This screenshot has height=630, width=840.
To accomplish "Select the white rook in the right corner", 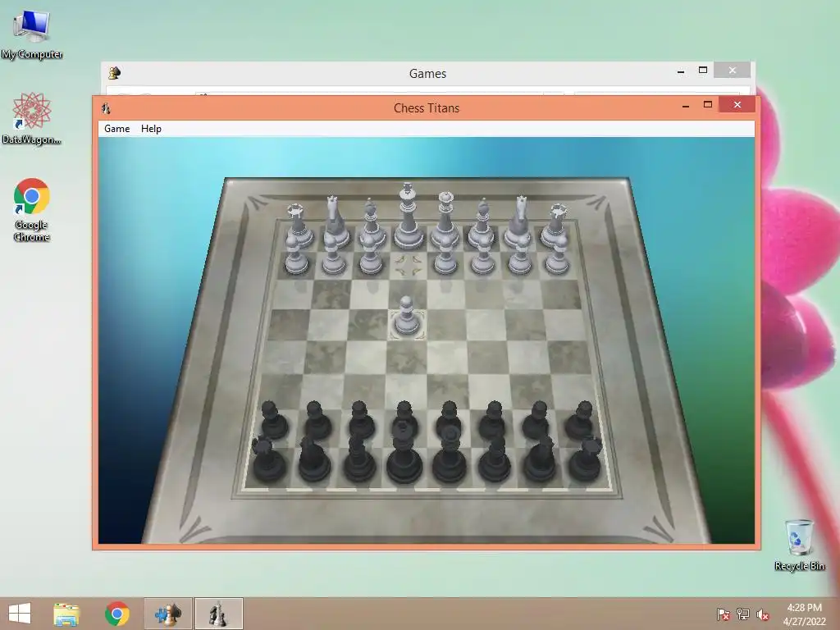I will click(x=556, y=225).
